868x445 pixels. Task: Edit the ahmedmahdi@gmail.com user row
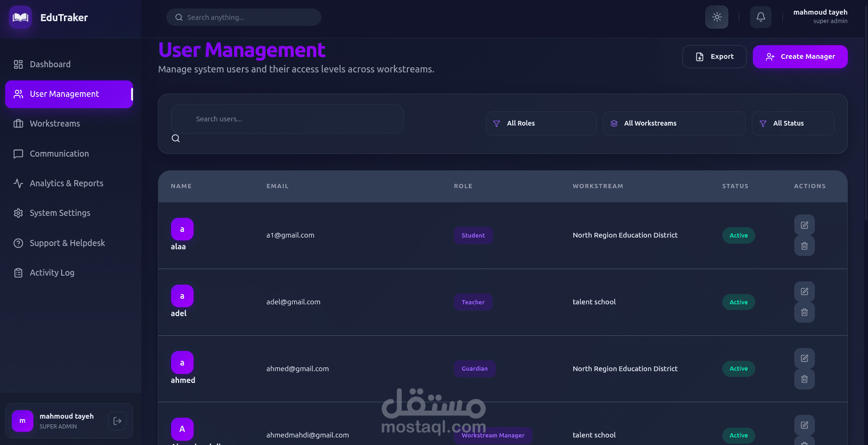point(804,425)
